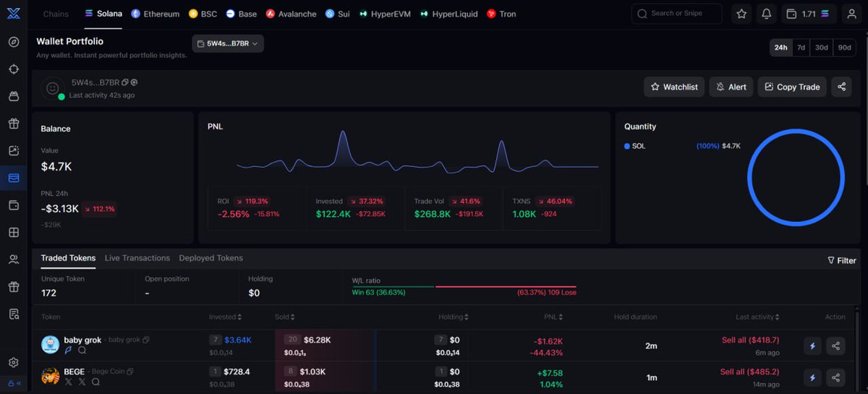
Task: Open the Deployed Tokens tab
Action: 211,258
